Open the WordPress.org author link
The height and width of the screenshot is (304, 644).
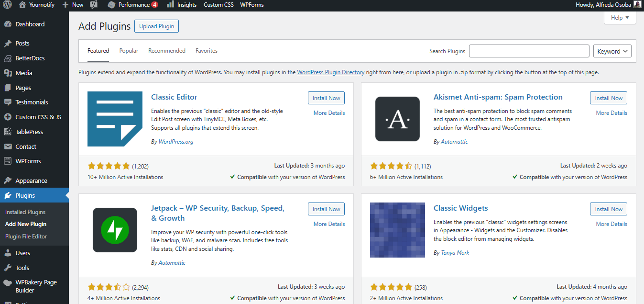point(176,142)
